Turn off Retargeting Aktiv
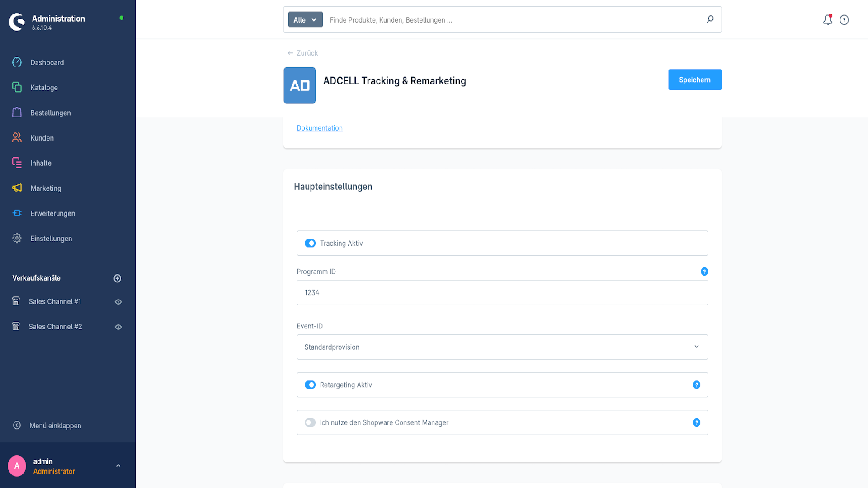 click(x=310, y=385)
